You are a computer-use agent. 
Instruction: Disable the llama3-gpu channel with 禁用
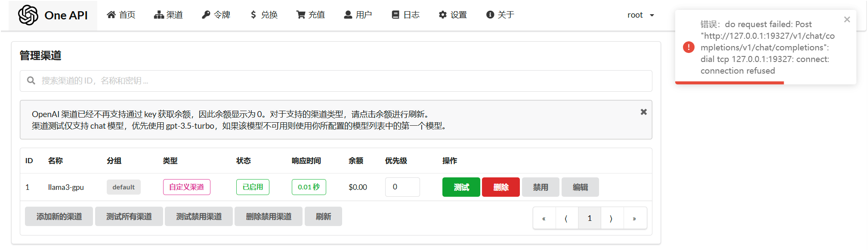coord(541,187)
